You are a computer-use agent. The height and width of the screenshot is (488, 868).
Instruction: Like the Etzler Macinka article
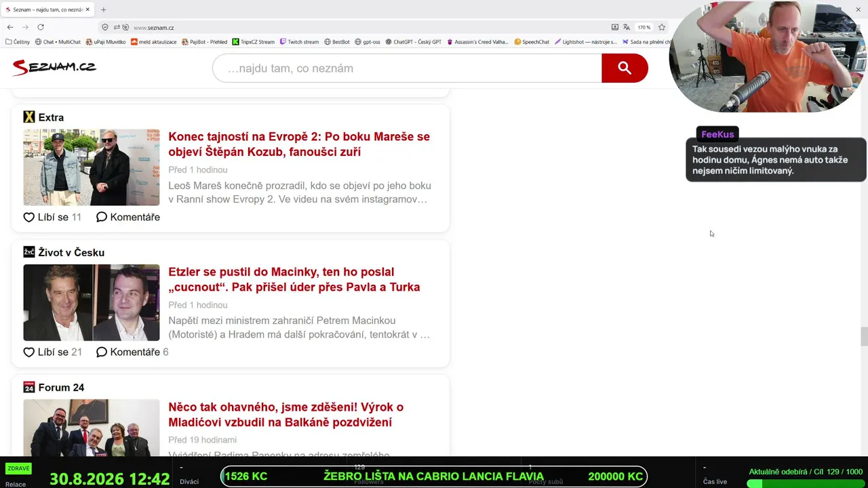(x=52, y=352)
